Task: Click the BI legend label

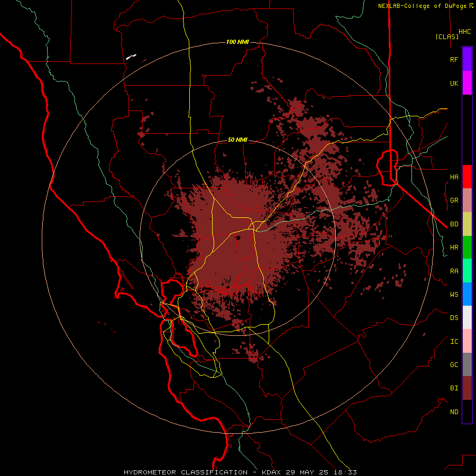Action: 454,388
